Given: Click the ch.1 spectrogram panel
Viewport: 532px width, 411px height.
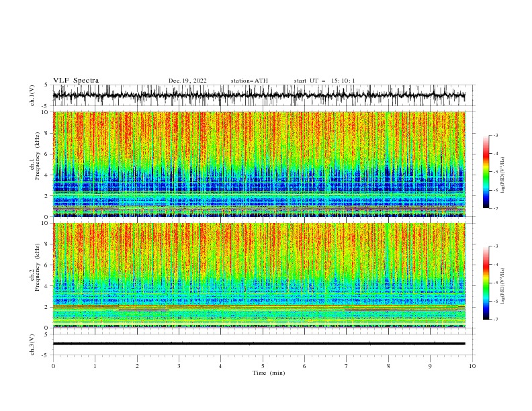Looking at the screenshot, I should [259, 164].
